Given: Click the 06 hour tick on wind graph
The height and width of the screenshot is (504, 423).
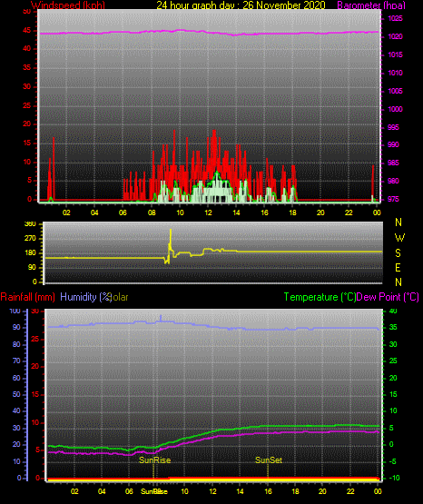Looking at the screenshot, I should click(x=123, y=212).
